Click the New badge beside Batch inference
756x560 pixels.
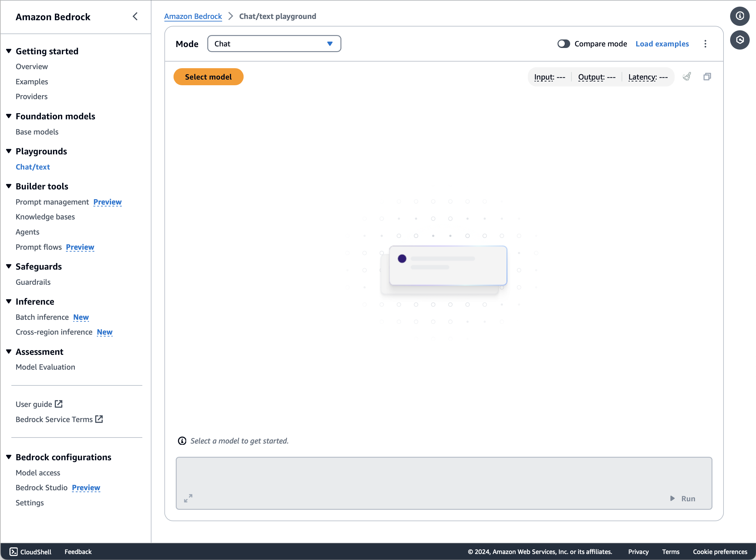click(x=81, y=317)
